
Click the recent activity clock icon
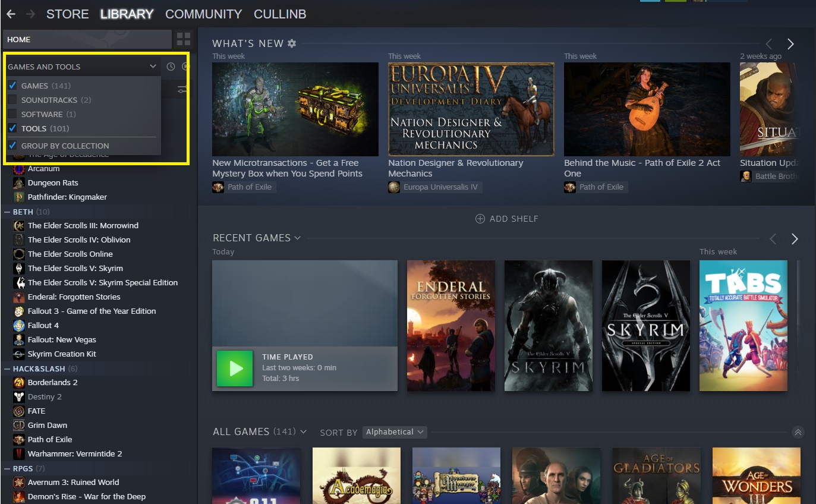[171, 67]
